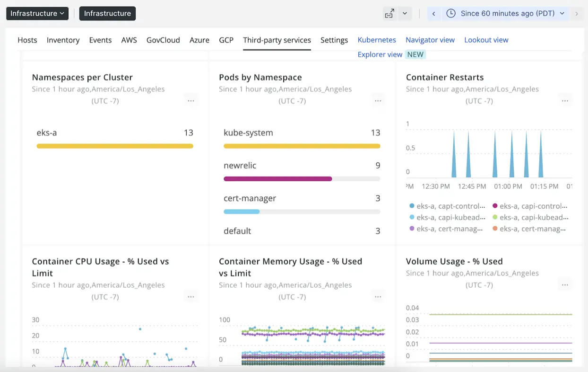This screenshot has width=588, height=372.
Task: Open the Namespaces per Cluster options menu
Action: point(191,100)
